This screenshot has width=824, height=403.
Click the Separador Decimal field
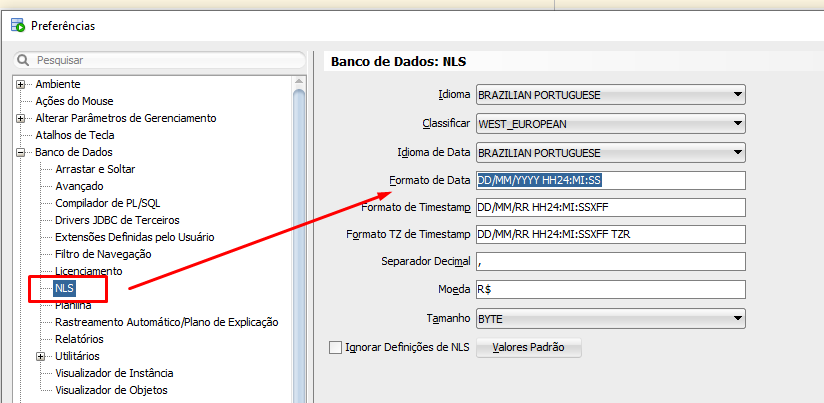point(611,262)
